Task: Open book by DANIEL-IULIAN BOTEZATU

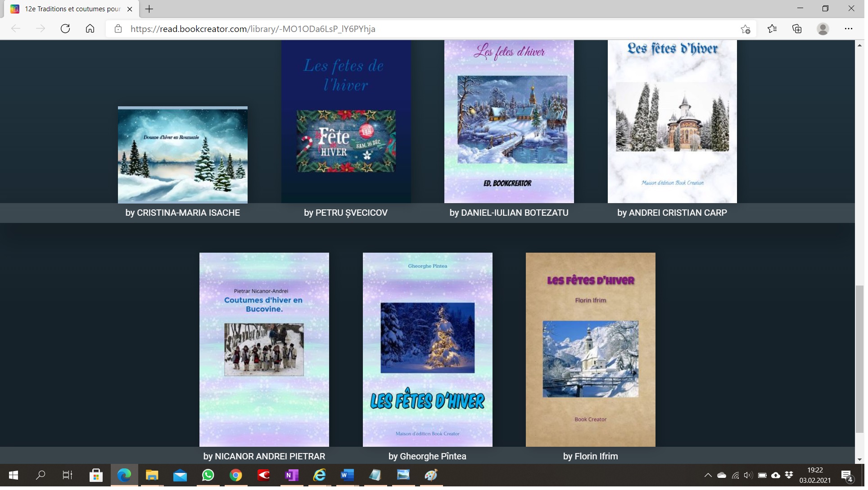Action: click(x=509, y=122)
